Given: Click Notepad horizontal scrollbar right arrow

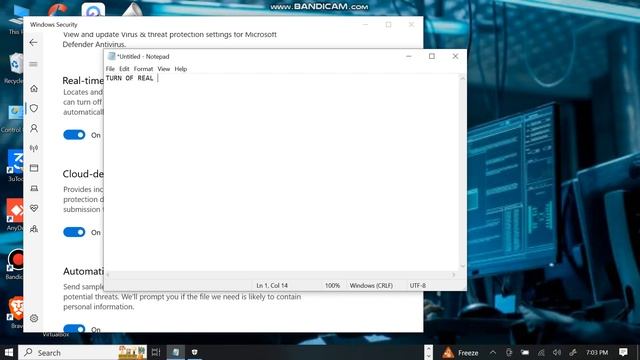Looking at the screenshot, I should 454,275.
